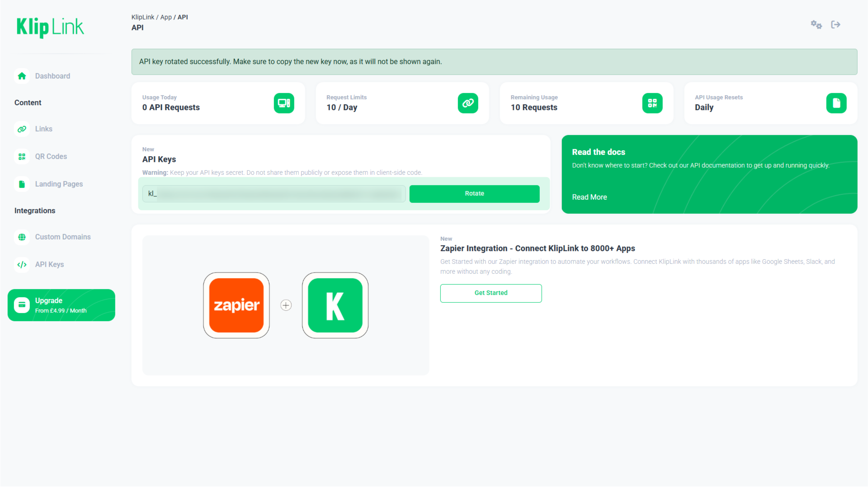Click the plus icon between Zapier and KlipLink
This screenshot has width=868, height=488.
click(x=286, y=305)
